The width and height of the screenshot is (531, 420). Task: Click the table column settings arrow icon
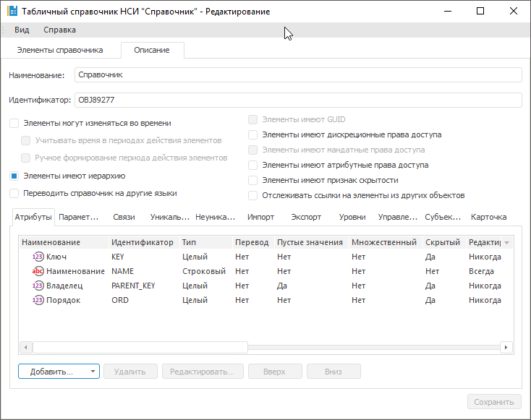coord(506,243)
